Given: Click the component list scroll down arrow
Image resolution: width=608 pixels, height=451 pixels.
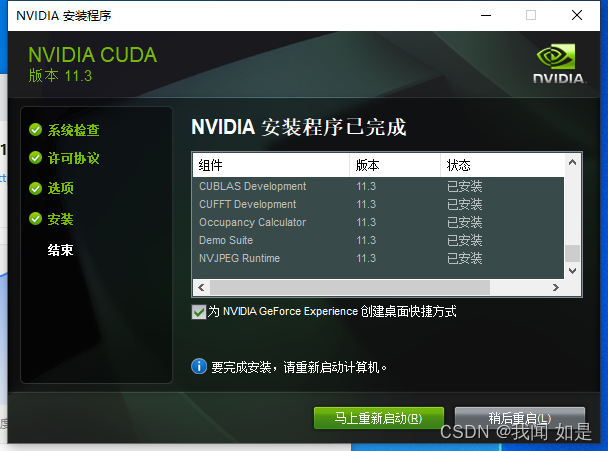Looking at the screenshot, I should point(572,270).
